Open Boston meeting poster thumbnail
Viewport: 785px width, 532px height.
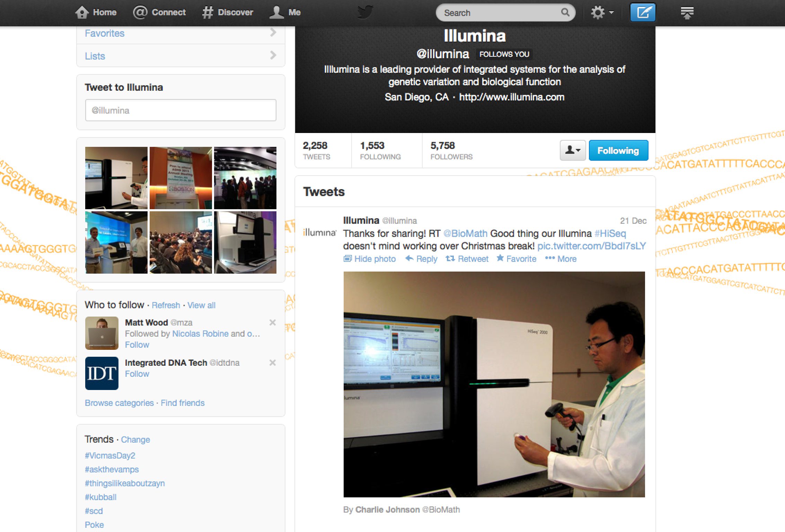coord(181,178)
